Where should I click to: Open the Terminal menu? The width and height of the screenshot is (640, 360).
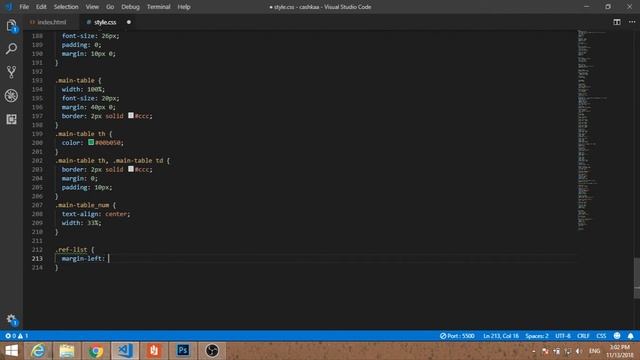[x=158, y=7]
